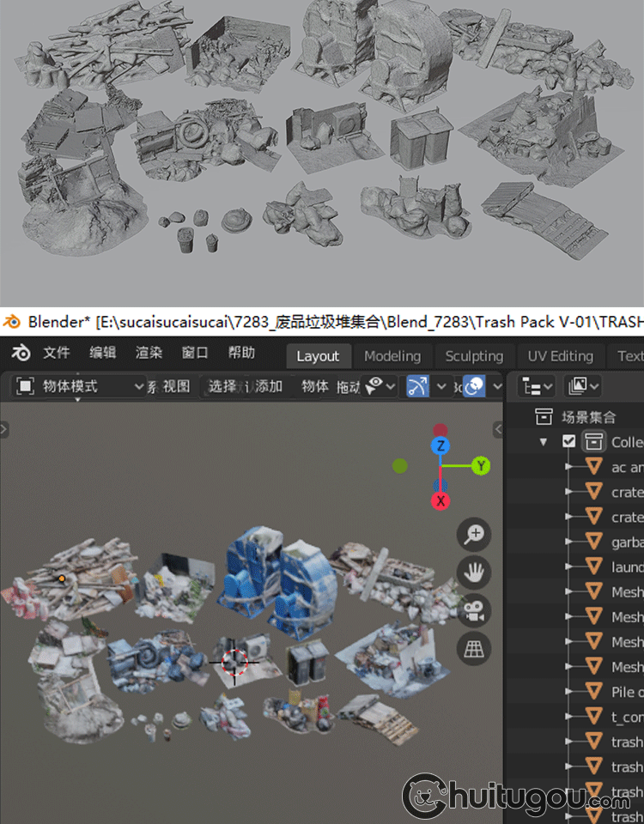Click the dark green negative Y gizmo dot
The width and height of the screenshot is (644, 824).
400,465
